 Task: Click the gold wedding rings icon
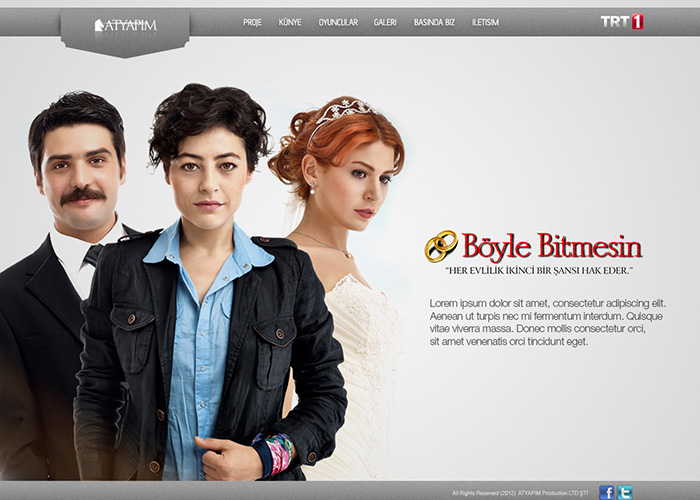coord(440,246)
